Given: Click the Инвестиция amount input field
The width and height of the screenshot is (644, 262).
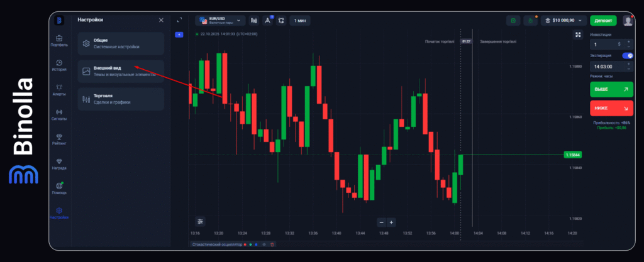Looking at the screenshot, I should (604, 45).
